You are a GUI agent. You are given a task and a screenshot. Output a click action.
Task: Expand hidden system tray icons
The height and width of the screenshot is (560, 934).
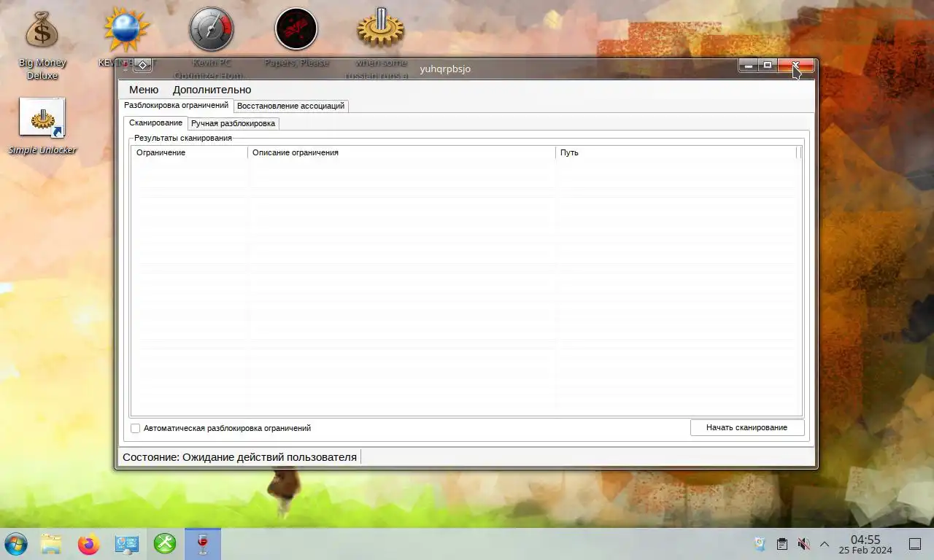[825, 544]
